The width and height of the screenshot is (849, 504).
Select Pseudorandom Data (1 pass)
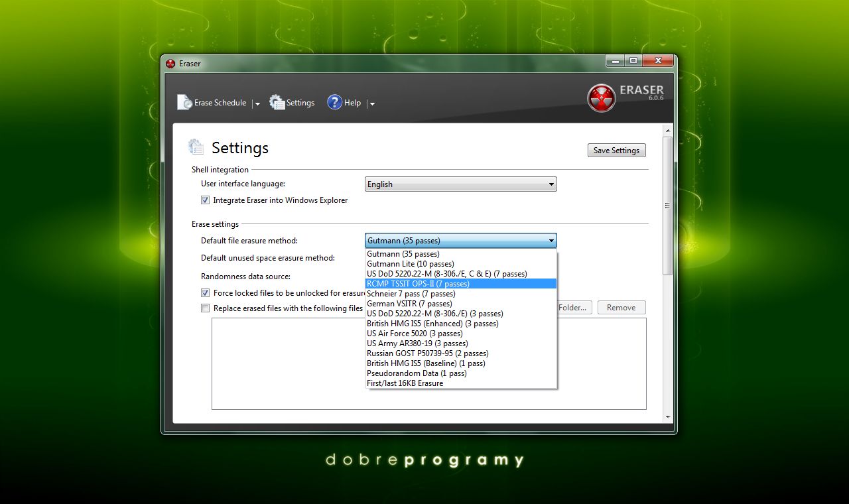[x=461, y=373]
